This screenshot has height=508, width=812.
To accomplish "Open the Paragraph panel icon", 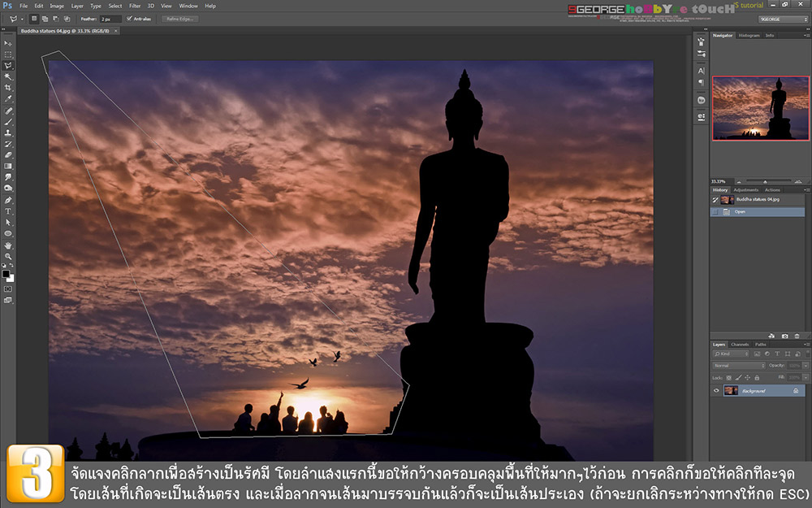I will (x=702, y=82).
